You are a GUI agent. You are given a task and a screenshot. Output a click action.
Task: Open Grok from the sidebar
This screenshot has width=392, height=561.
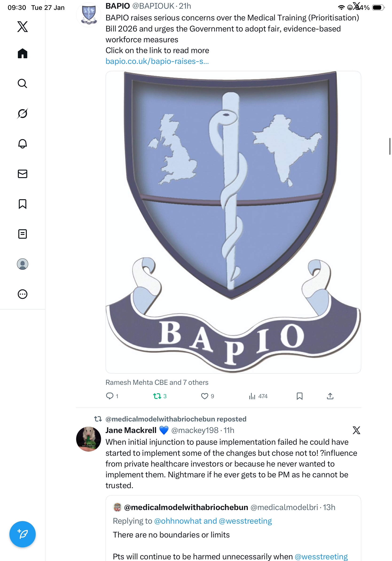pos(23,113)
